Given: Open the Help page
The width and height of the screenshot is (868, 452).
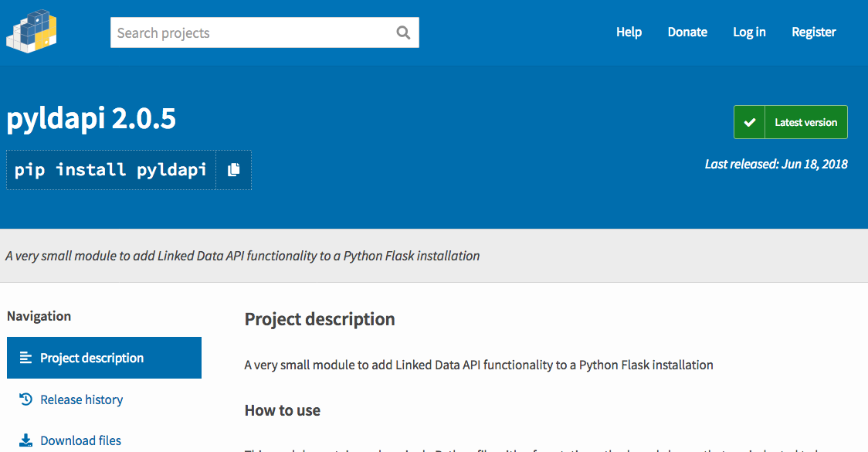Looking at the screenshot, I should (x=629, y=32).
